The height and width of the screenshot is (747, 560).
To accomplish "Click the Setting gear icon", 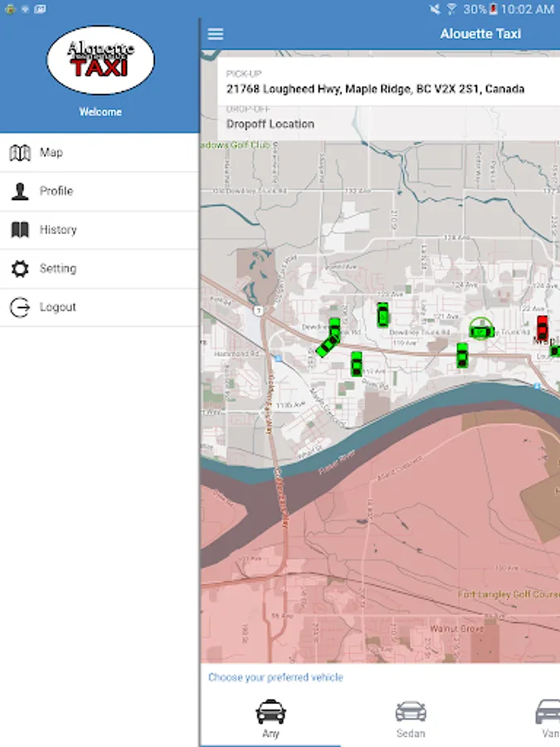I will (20, 269).
